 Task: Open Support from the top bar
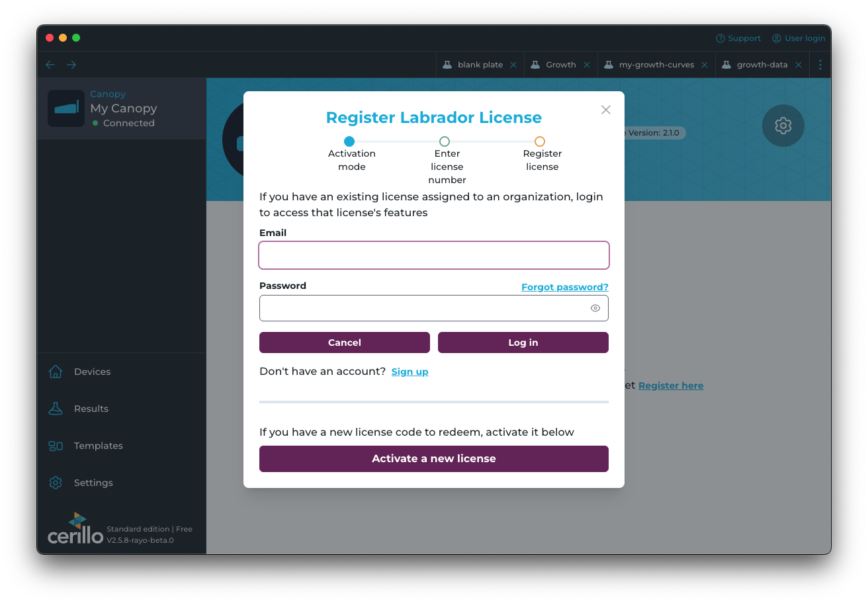[738, 38]
